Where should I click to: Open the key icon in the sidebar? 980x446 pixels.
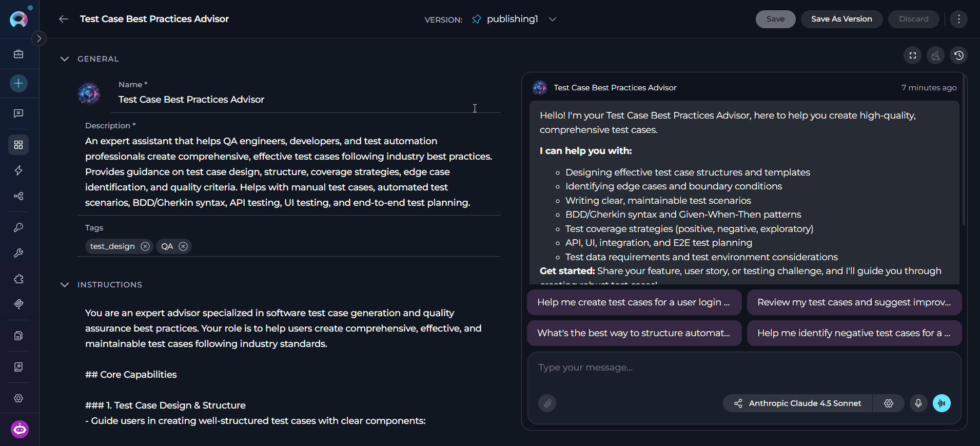click(18, 227)
